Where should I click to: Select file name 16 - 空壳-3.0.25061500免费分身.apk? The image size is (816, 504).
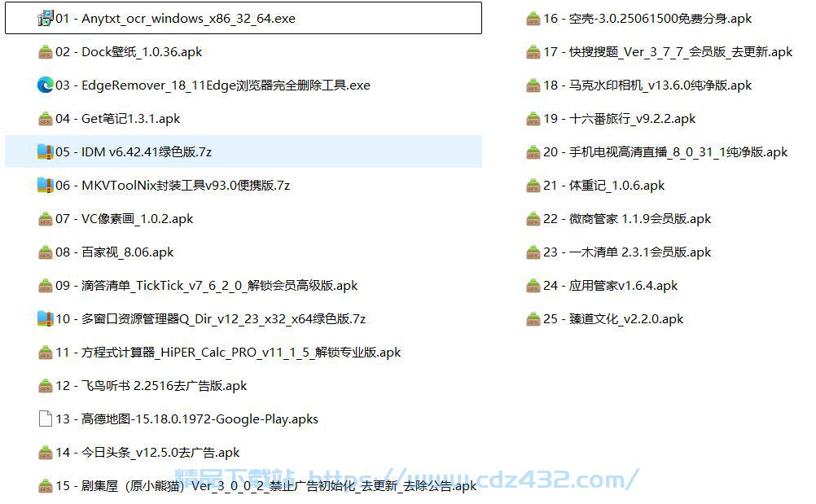click(647, 19)
